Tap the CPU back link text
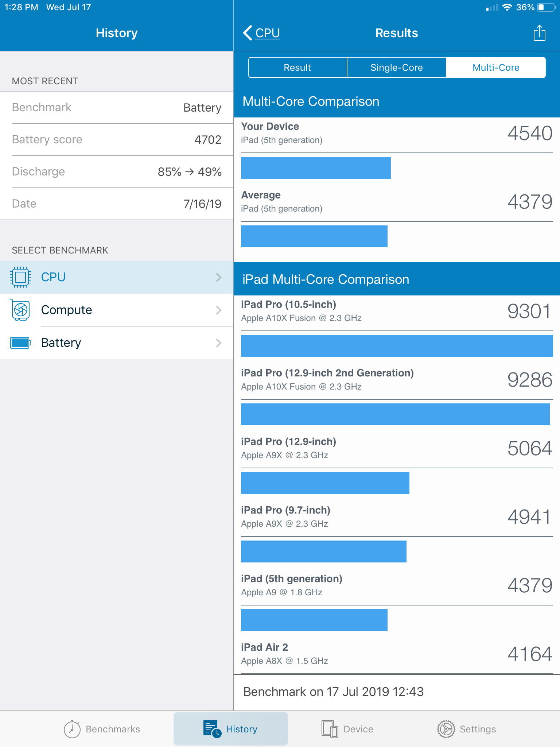This screenshot has height=747, width=560. (x=268, y=33)
